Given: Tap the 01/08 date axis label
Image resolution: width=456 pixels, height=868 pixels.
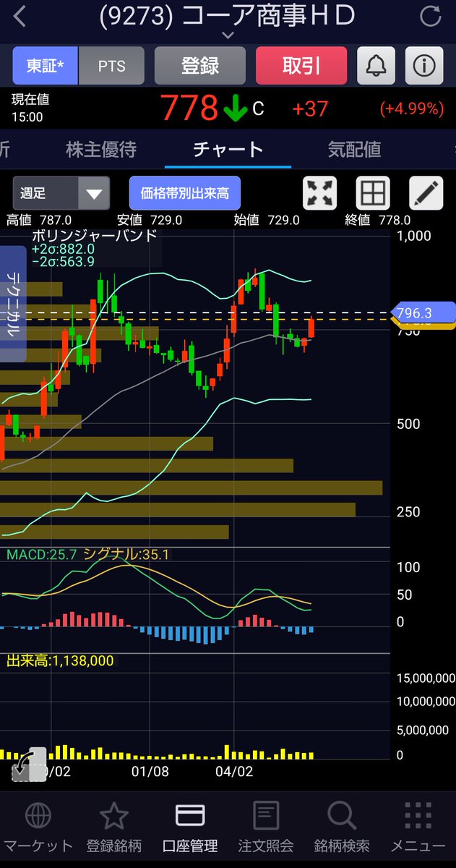Looking at the screenshot, I should click(150, 772).
